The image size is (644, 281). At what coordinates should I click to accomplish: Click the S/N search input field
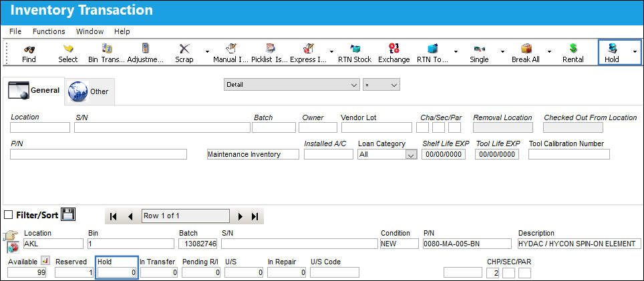(162, 127)
